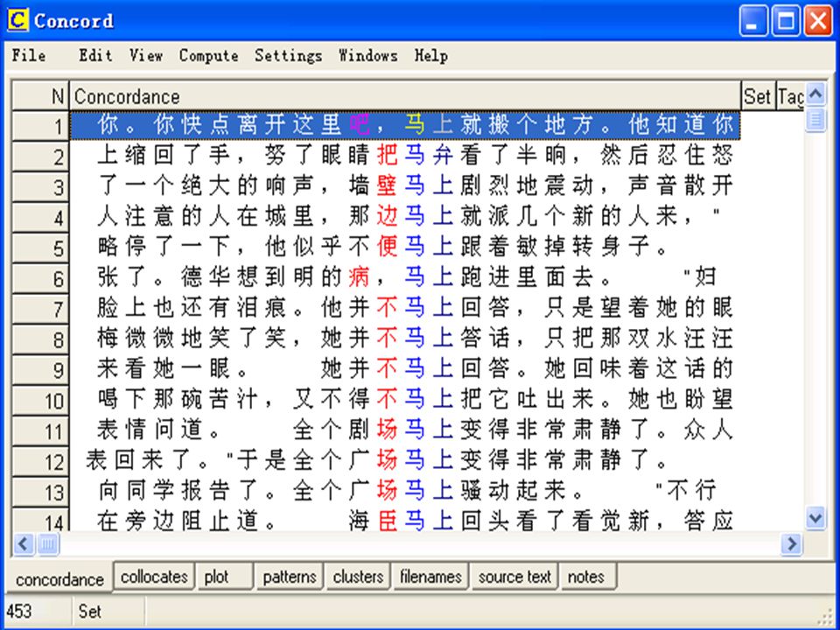Screen dimensions: 840x630
Task: Select concordance line containing 全个剧场马上变得
Action: point(405,430)
